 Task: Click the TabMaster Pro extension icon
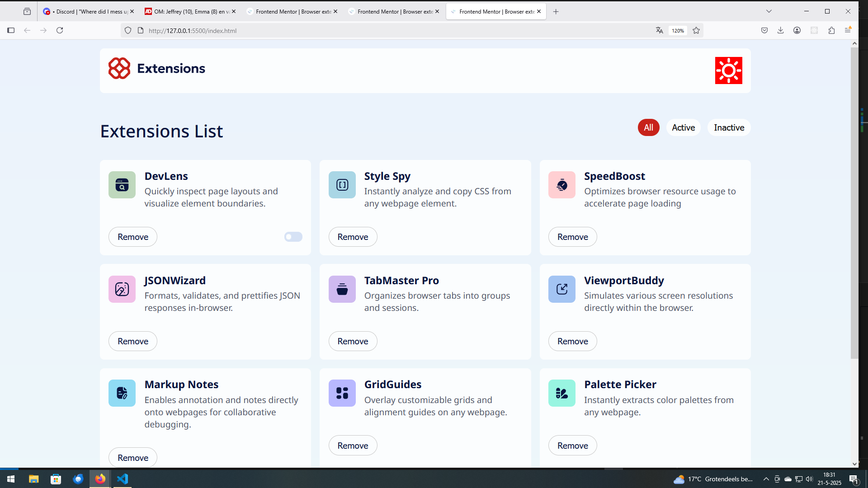pos(342,289)
